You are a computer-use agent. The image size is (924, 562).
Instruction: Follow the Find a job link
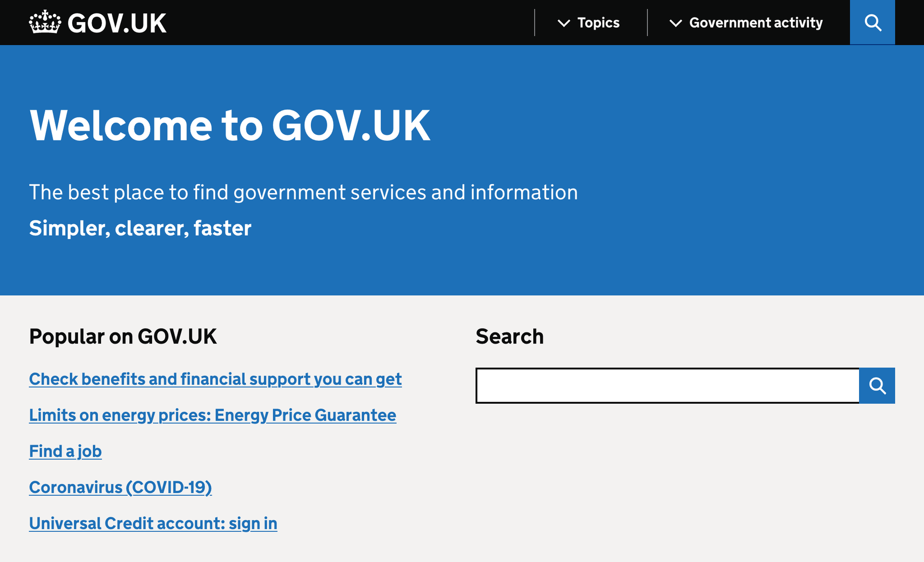(65, 451)
